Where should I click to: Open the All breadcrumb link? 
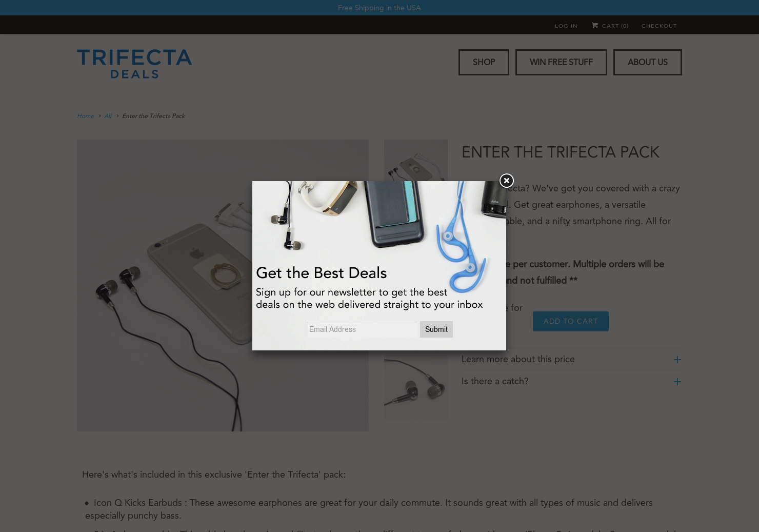tap(108, 116)
